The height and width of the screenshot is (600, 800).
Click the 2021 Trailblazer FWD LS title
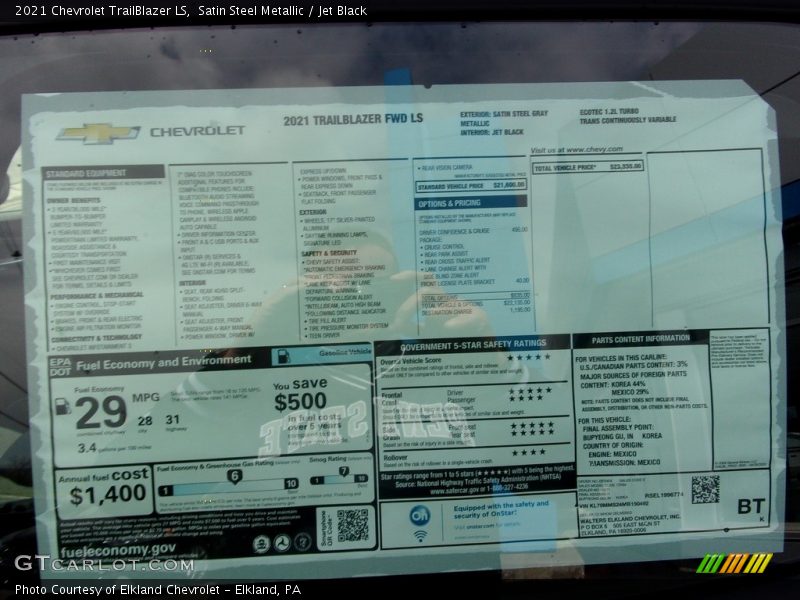[352, 119]
